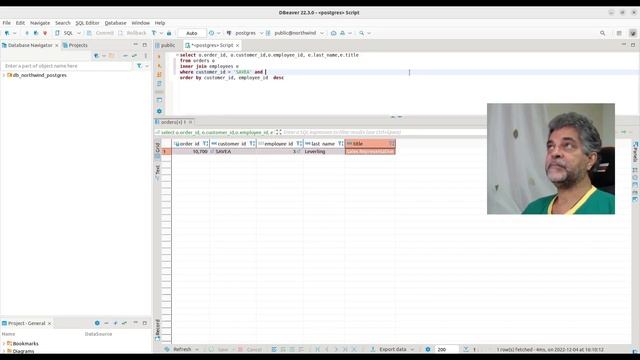Click the Commit button

point(100,33)
